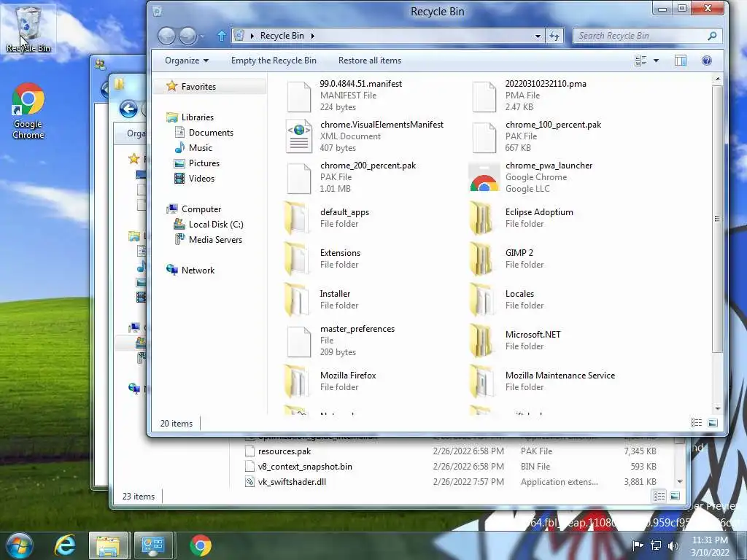Click the Chrome taskbar icon

201,545
